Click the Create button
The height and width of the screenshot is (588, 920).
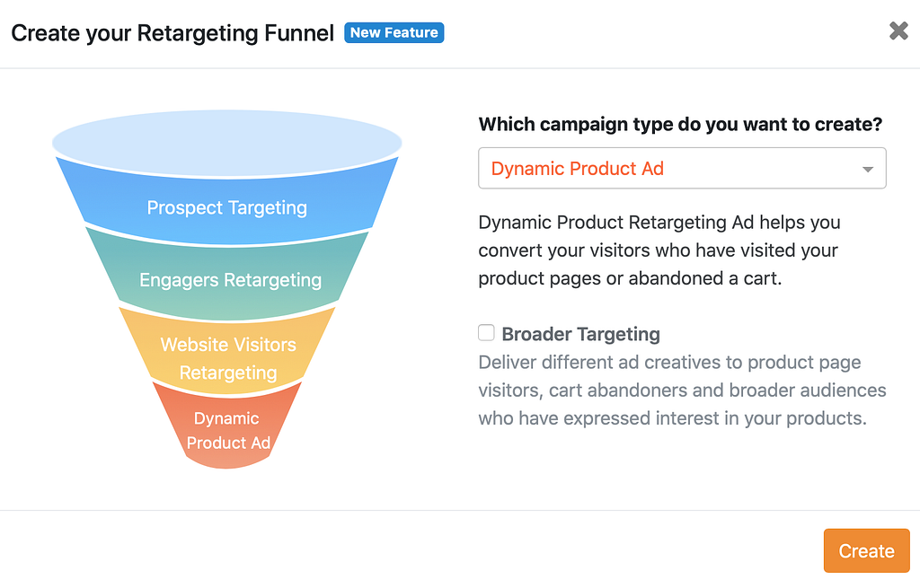click(x=866, y=550)
